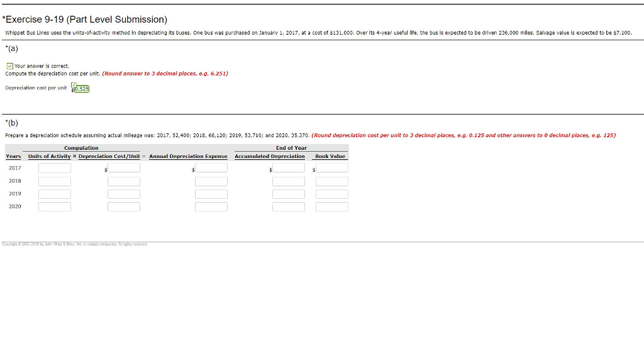644x338 pixels.
Task: Click the 2020 Accumulated Depreciation field
Action: [289, 207]
